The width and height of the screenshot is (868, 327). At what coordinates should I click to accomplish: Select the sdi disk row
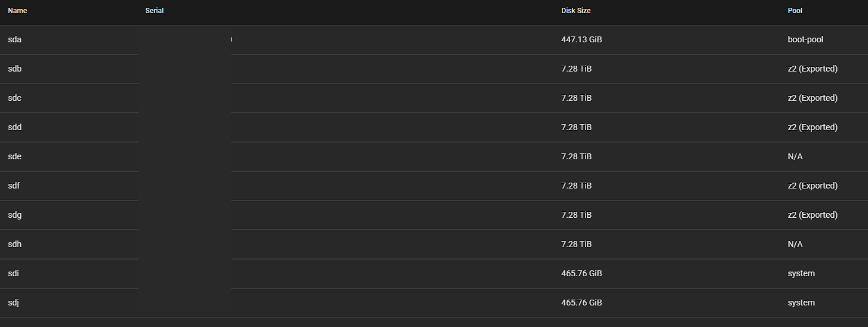click(x=434, y=273)
